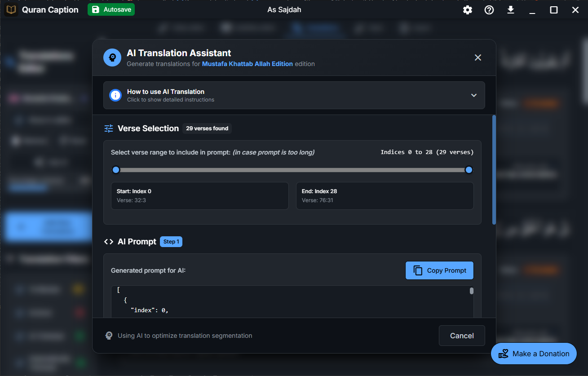588x376 pixels.
Task: Click the dialog's vertical scrollbar
Action: 494,170
